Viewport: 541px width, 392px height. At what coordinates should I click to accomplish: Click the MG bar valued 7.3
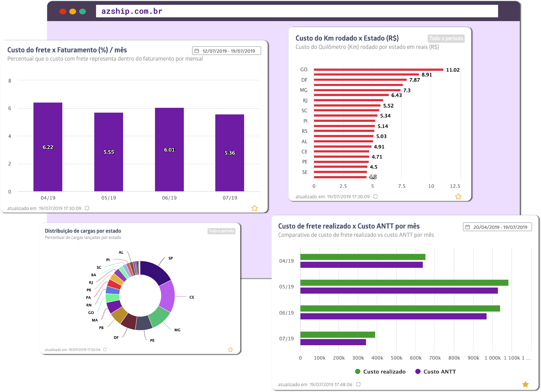click(357, 90)
